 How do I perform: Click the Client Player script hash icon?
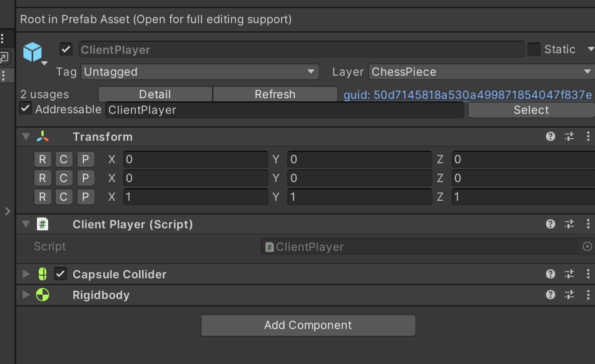pyautogui.click(x=43, y=224)
